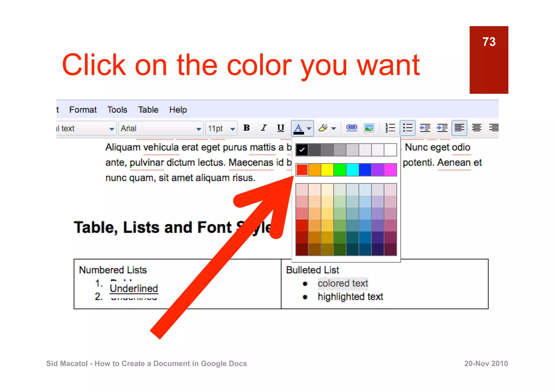Pick the cyan color swatch
The image size is (555, 392).
pyautogui.click(x=353, y=170)
